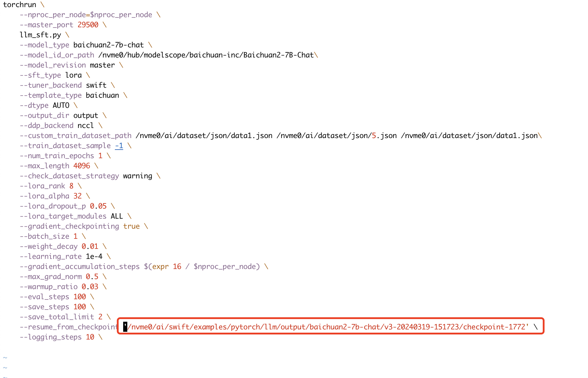Click model revision value 'master'
Image resolution: width=588 pixels, height=378 pixels.
(102, 65)
